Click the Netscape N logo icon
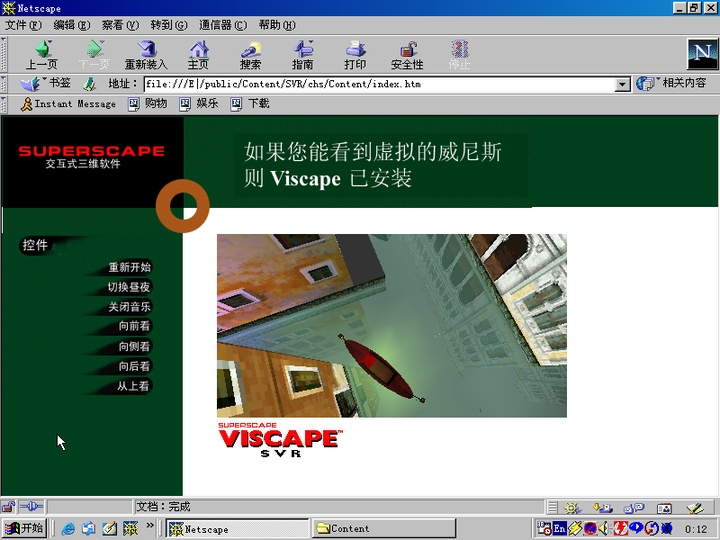This screenshot has width=720, height=540. pyautogui.click(x=701, y=53)
